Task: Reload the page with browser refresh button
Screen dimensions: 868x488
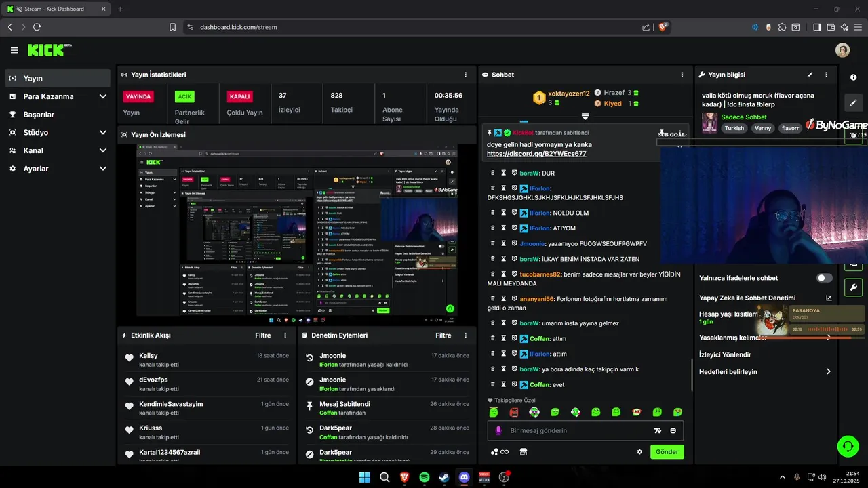Action: point(37,27)
